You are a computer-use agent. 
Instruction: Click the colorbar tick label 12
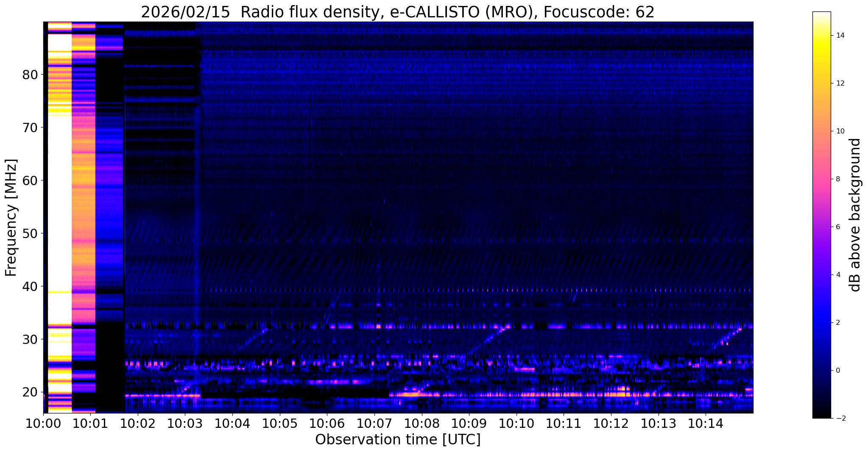(x=840, y=83)
